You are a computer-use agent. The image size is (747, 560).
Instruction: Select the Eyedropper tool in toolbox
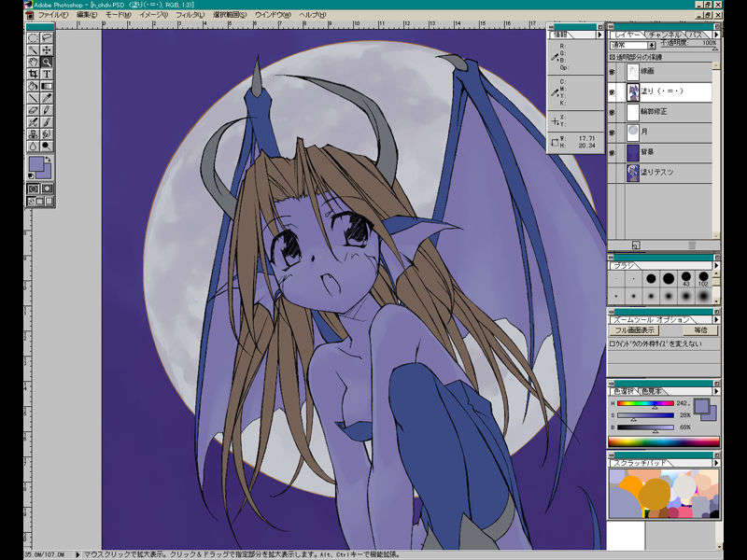[x=47, y=98]
